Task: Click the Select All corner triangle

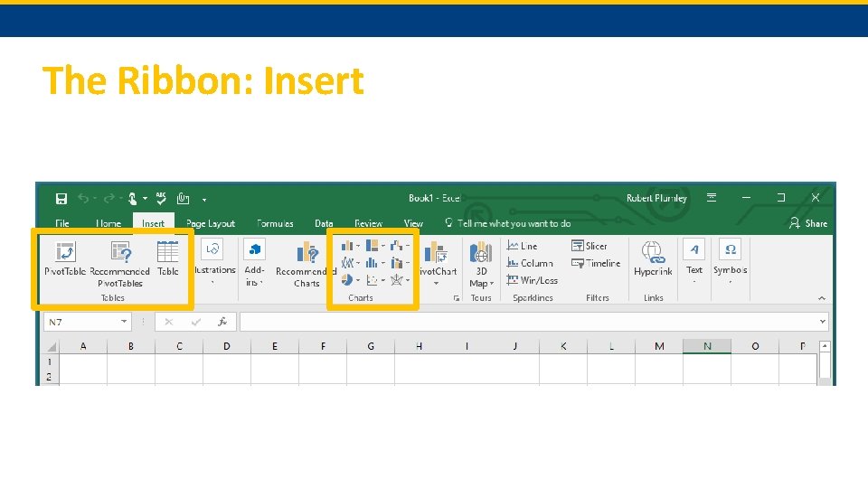Action: tap(52, 346)
